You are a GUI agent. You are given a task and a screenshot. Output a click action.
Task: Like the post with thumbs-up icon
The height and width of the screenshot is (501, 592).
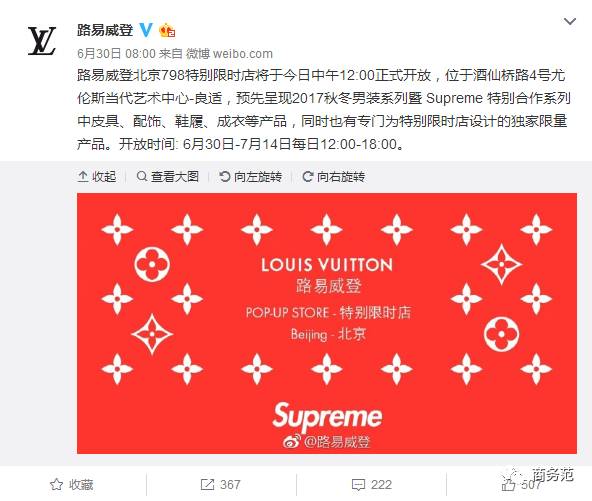509,484
